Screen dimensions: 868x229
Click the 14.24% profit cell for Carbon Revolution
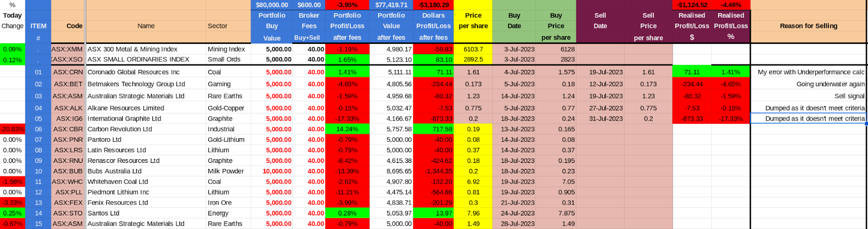pos(347,129)
